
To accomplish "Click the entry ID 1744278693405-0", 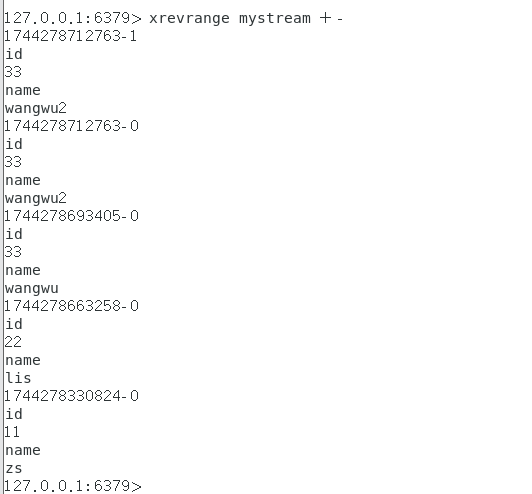I will click(x=71, y=216).
